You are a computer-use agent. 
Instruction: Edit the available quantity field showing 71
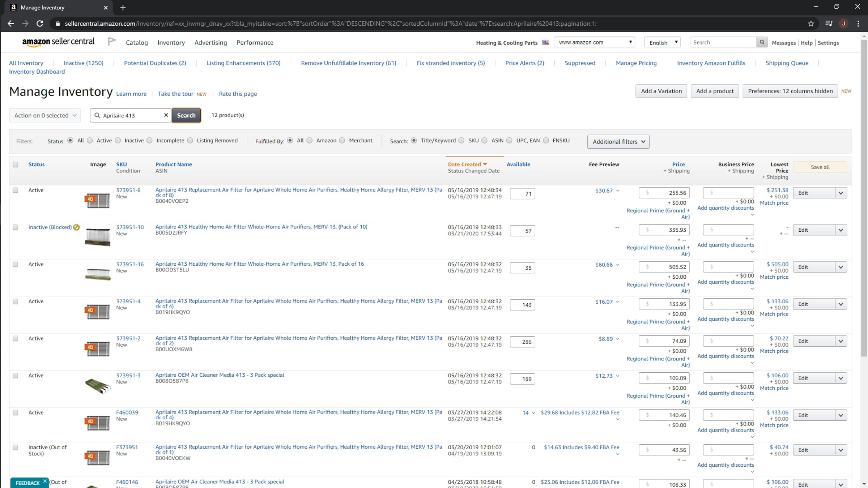pos(522,194)
